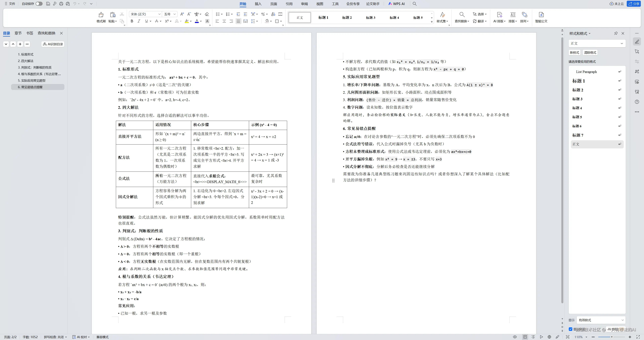Image resolution: width=644 pixels, height=340 pixels.
Task: Switch to the 书签 tab in left panel
Action: [30, 33]
